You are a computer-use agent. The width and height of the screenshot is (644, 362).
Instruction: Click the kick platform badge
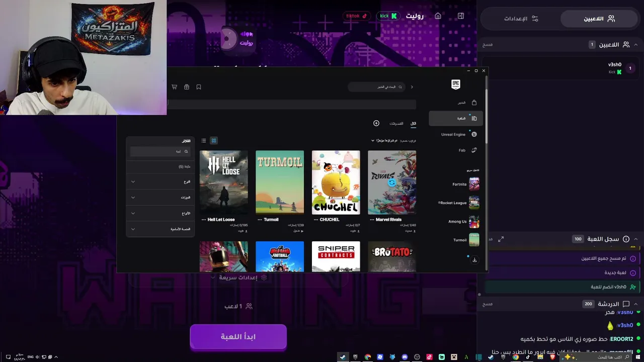click(x=388, y=16)
